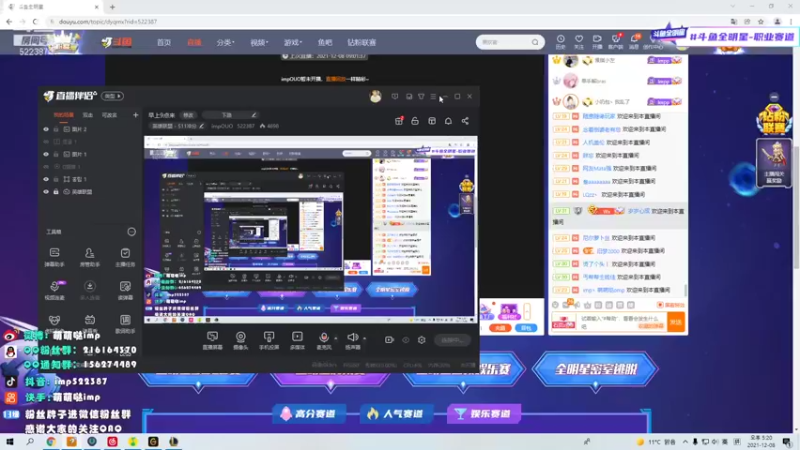Toggle eye visibility for 图片 1 layer
The height and width of the screenshot is (450, 800).
tap(46, 154)
